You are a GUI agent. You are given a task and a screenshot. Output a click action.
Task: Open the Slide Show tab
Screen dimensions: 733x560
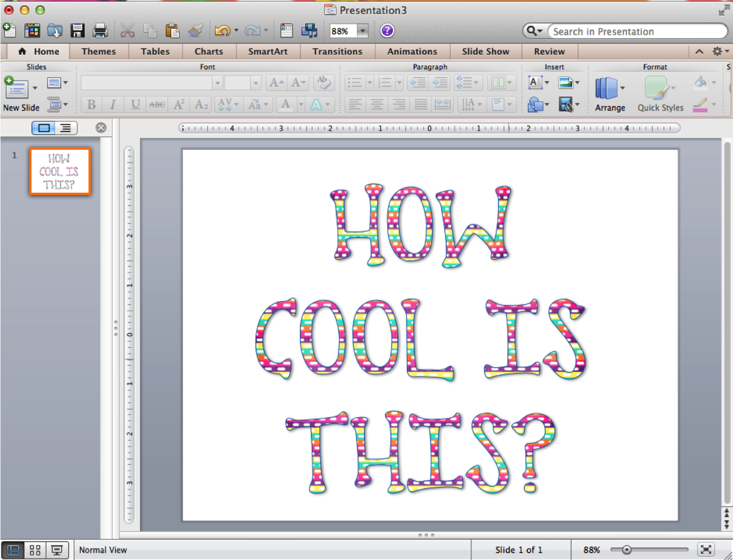(x=485, y=51)
